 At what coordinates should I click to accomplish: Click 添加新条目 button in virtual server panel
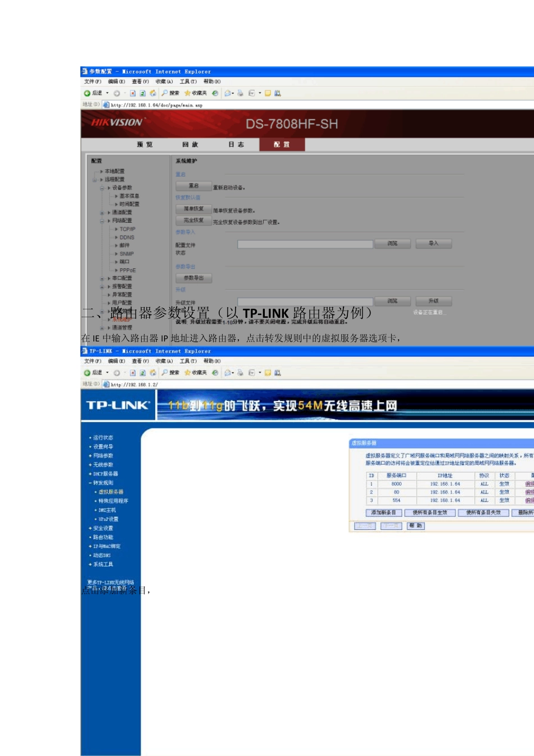(383, 512)
